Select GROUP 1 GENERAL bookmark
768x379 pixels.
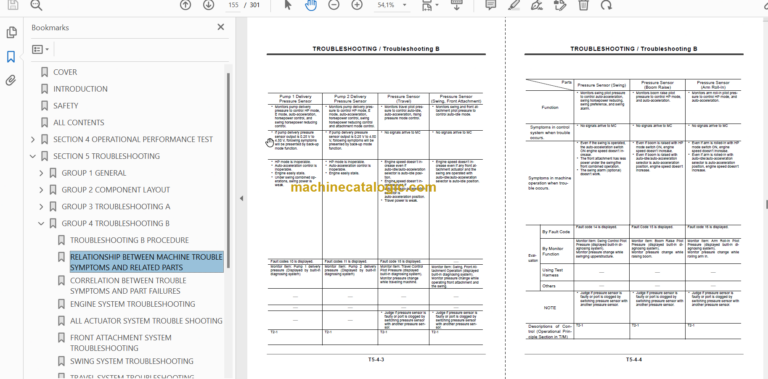tap(94, 173)
